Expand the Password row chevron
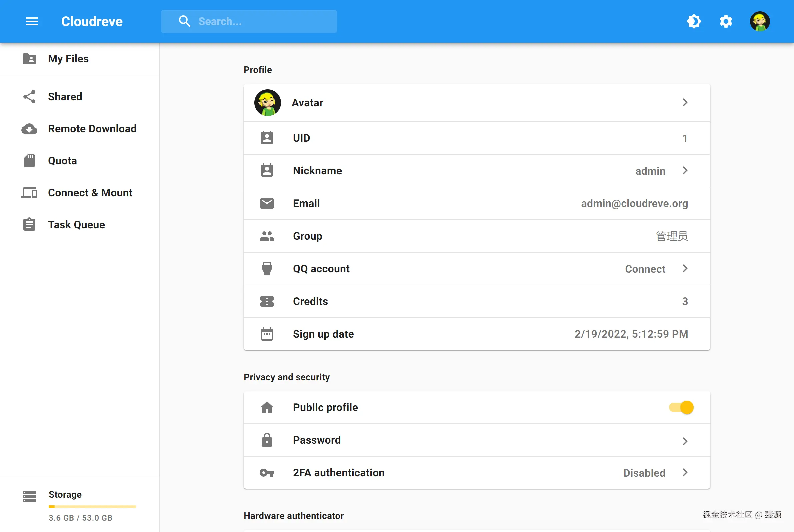The image size is (794, 532). [685, 441]
